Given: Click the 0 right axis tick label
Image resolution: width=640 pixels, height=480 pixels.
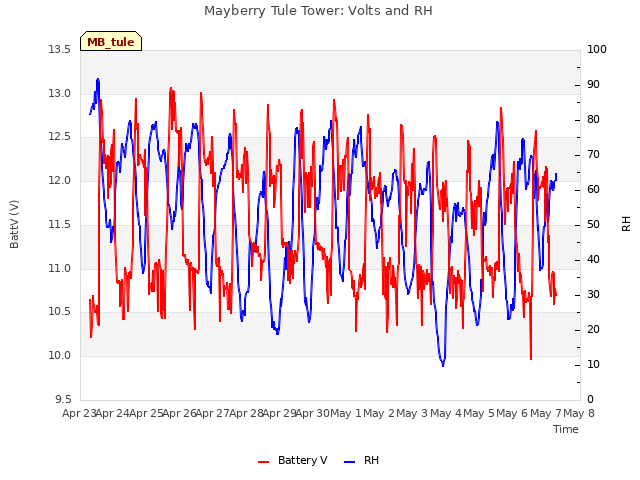Looking at the screenshot, I should [x=590, y=400].
